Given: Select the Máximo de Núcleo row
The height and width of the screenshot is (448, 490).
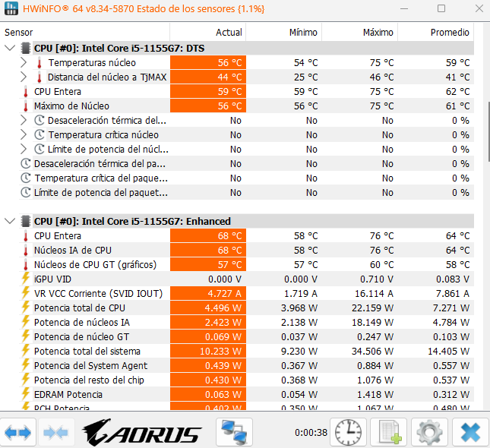Looking at the screenshot, I should pyautogui.click(x=247, y=106).
